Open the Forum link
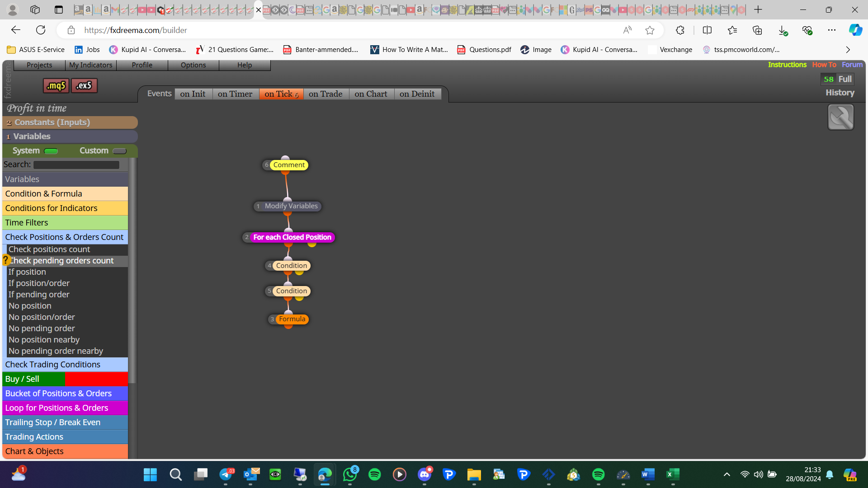This screenshot has width=868, height=488. [x=852, y=65]
